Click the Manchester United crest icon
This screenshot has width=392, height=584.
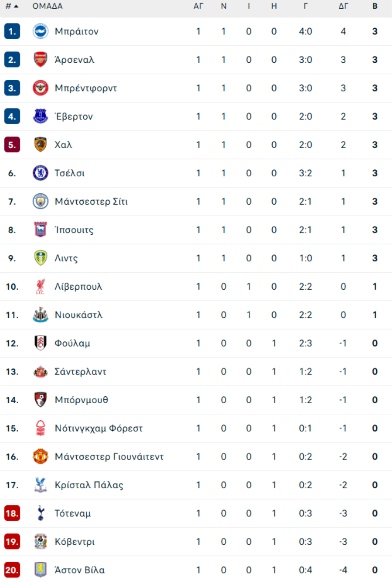tap(41, 456)
